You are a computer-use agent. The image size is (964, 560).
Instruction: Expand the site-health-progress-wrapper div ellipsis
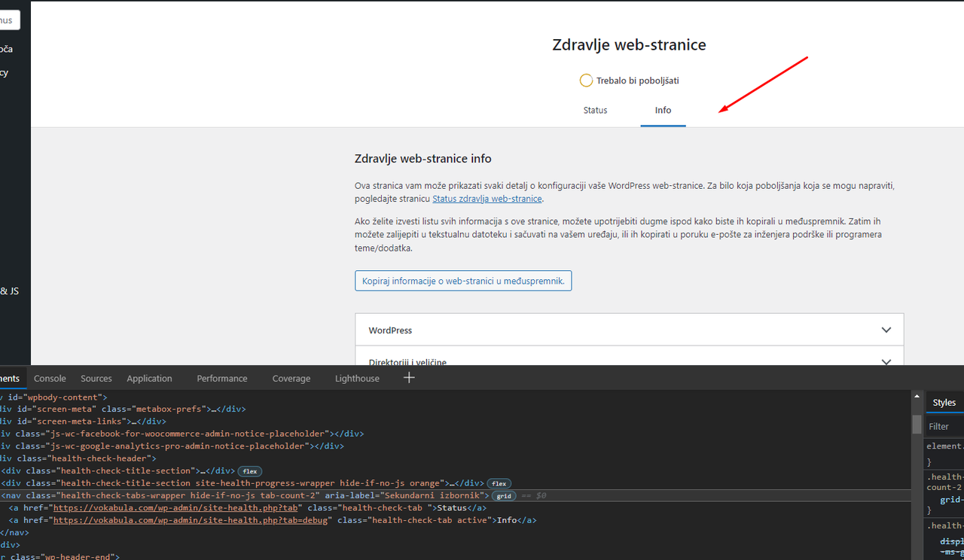tap(453, 483)
